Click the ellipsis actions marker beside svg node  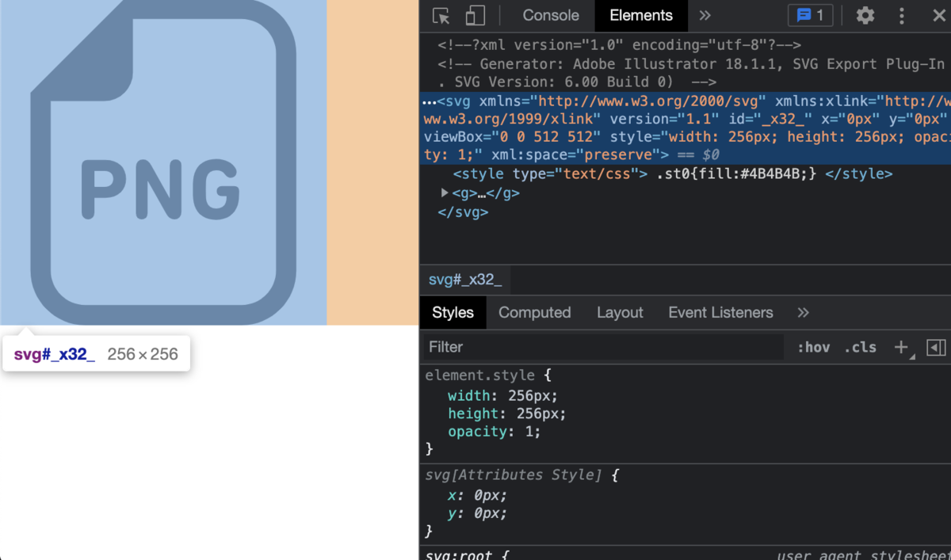(429, 102)
